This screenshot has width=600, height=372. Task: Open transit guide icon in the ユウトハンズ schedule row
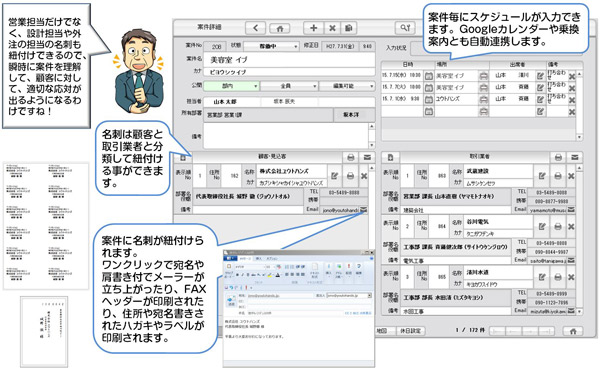[x=484, y=99]
